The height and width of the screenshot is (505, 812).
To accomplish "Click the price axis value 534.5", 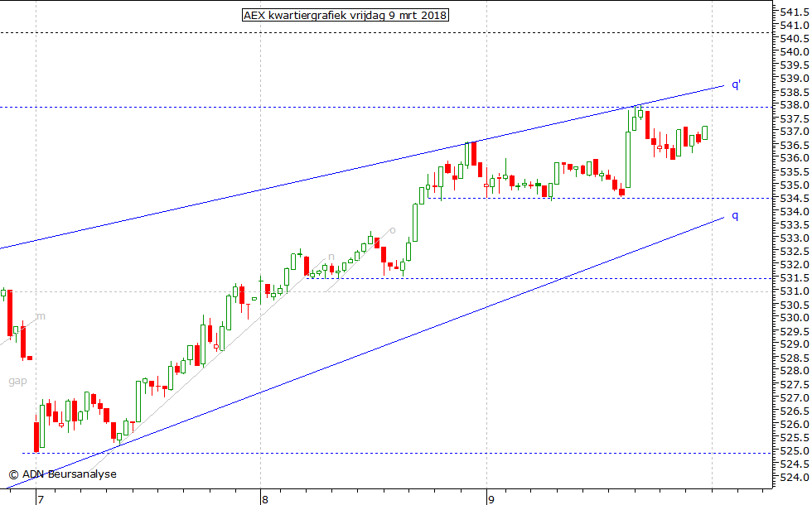I will click(x=795, y=198).
